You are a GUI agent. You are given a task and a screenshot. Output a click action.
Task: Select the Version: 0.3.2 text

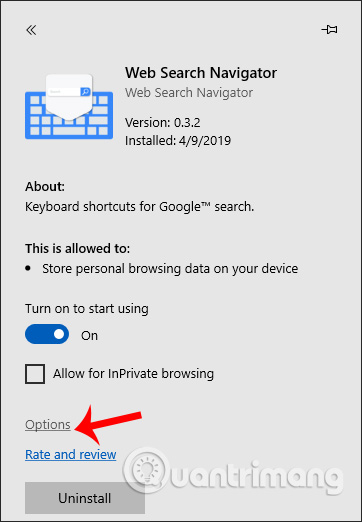163,123
